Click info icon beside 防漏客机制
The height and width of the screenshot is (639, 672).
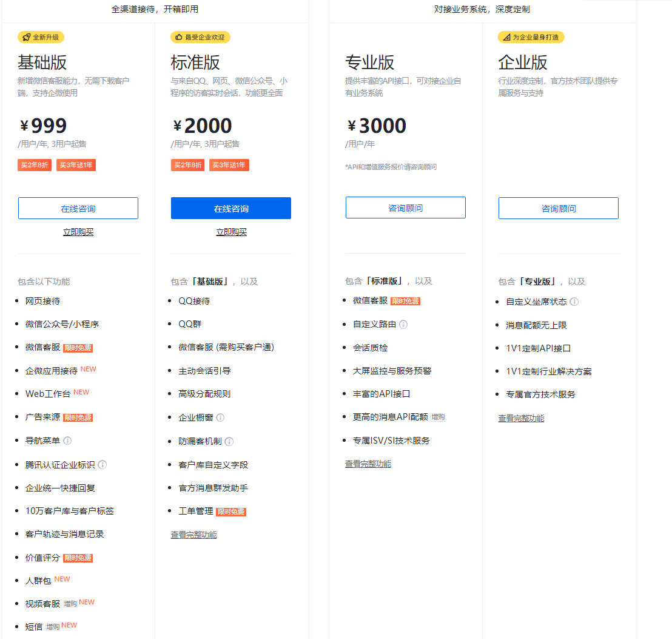tap(229, 442)
